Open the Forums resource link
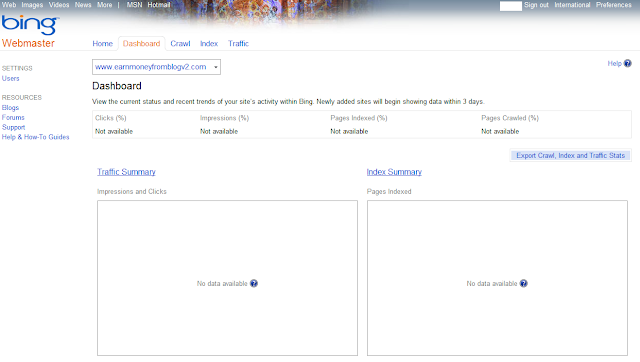The image size is (640, 362). click(13, 118)
